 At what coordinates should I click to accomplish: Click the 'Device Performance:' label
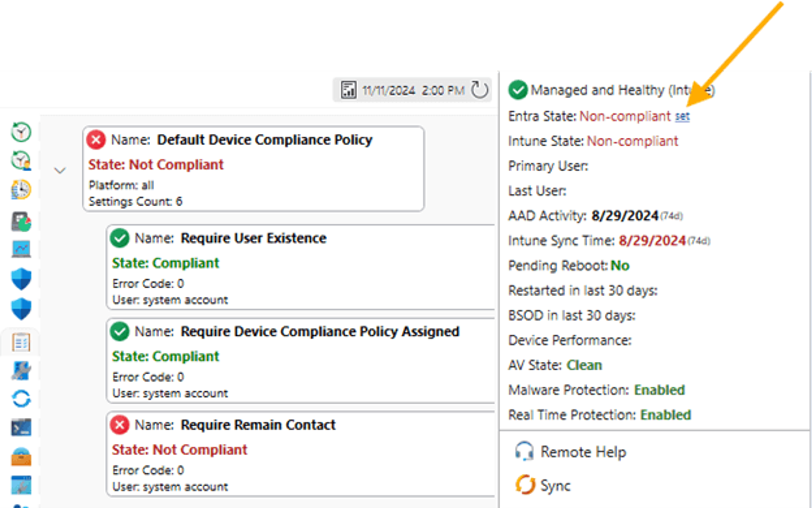[x=570, y=340]
